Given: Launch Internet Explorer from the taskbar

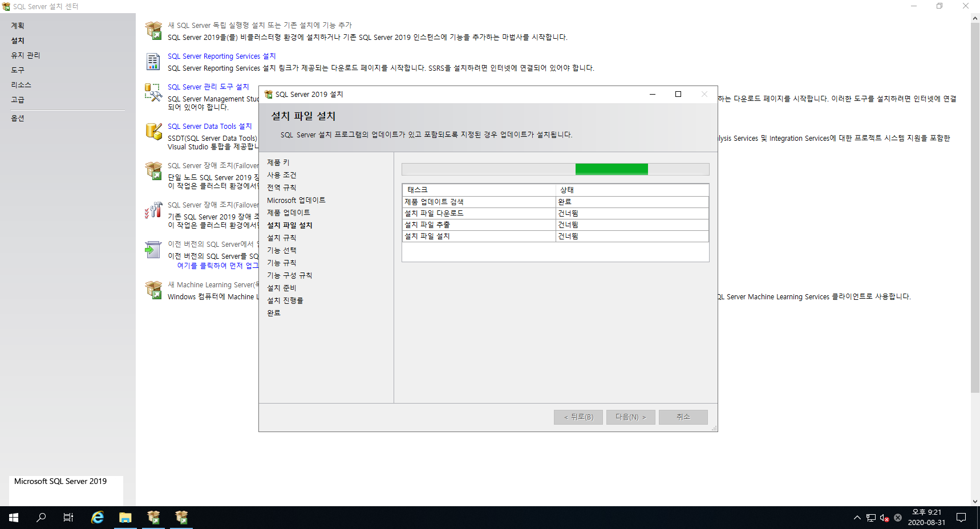Looking at the screenshot, I should (98, 518).
